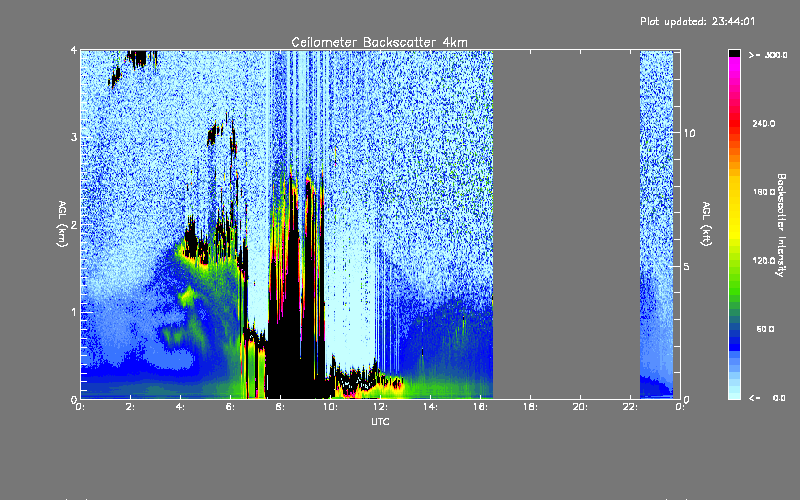This screenshot has height=500, width=800.
Task: Select the "AGL (kft)" right axis label
Action: [x=706, y=223]
